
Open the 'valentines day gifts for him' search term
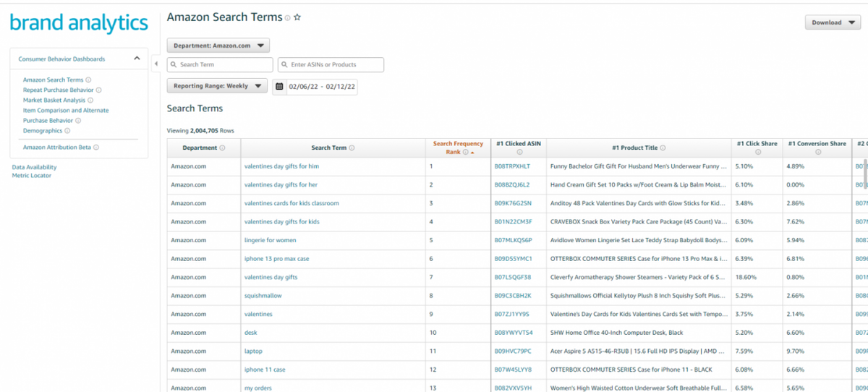[281, 166]
